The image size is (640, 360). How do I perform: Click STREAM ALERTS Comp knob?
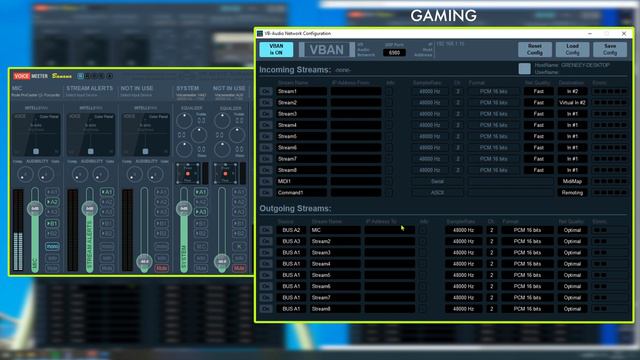pos(80,175)
